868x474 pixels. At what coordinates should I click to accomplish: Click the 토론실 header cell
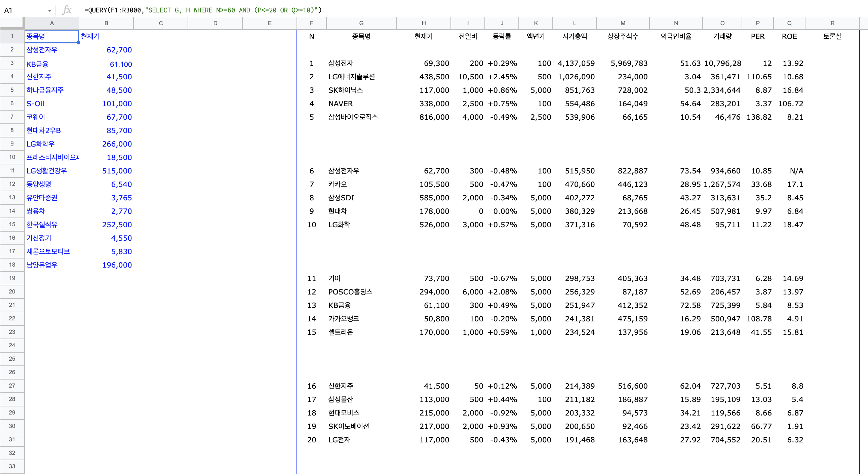832,36
